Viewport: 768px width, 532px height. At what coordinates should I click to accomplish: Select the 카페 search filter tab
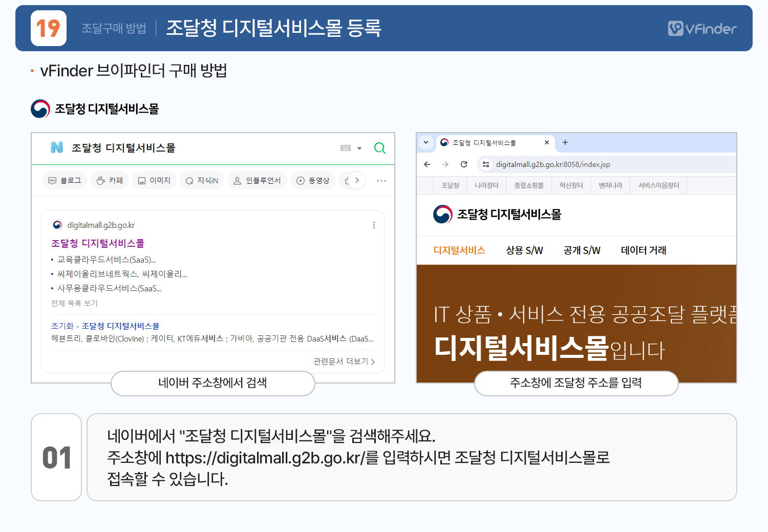[x=110, y=180]
